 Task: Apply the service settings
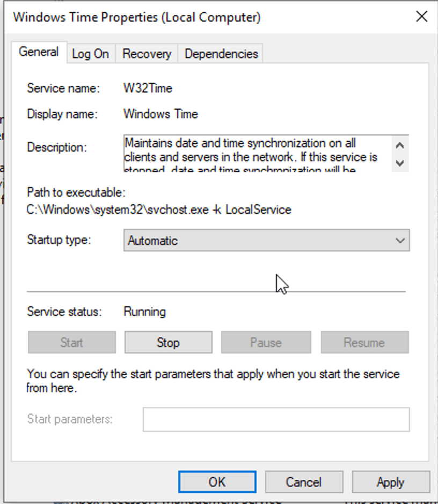(391, 482)
